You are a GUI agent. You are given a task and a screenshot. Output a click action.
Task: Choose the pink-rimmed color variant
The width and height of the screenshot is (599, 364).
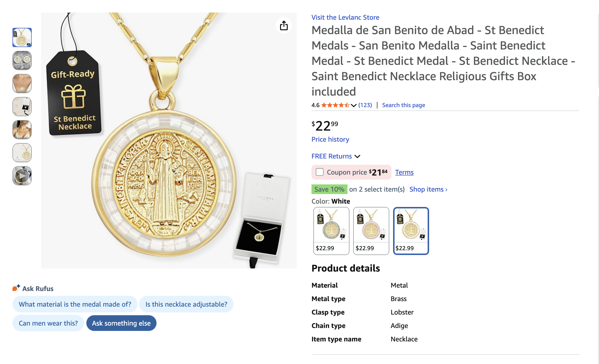(x=371, y=231)
